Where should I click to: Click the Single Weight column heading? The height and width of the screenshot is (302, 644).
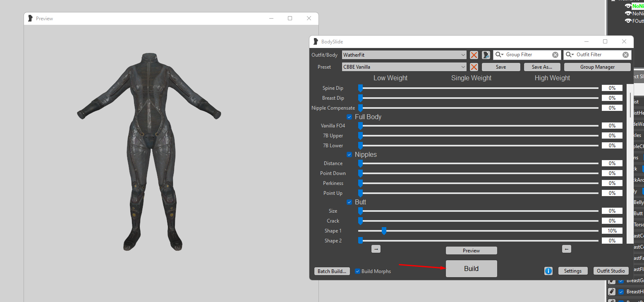coord(471,78)
